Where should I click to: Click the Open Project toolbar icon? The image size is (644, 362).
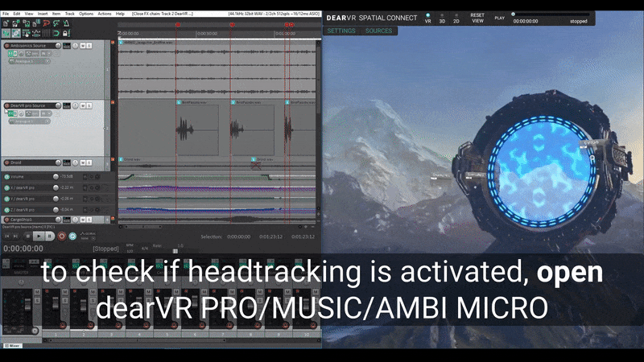coord(16,23)
